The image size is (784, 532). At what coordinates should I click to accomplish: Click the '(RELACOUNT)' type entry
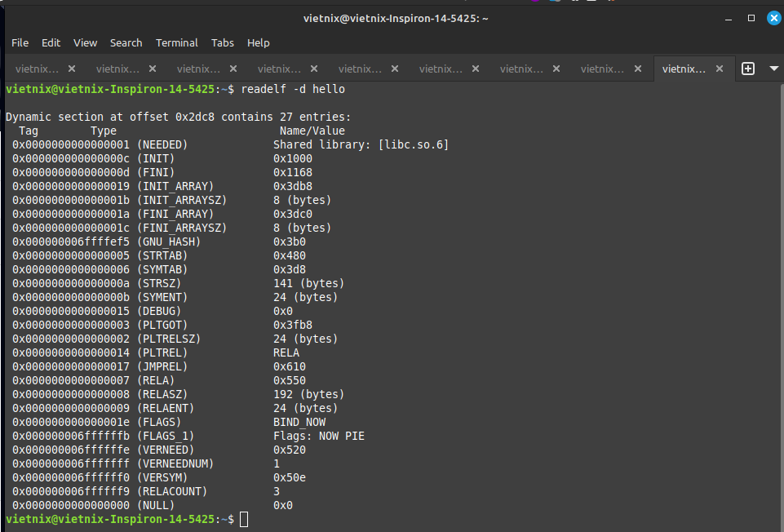pyautogui.click(x=172, y=491)
